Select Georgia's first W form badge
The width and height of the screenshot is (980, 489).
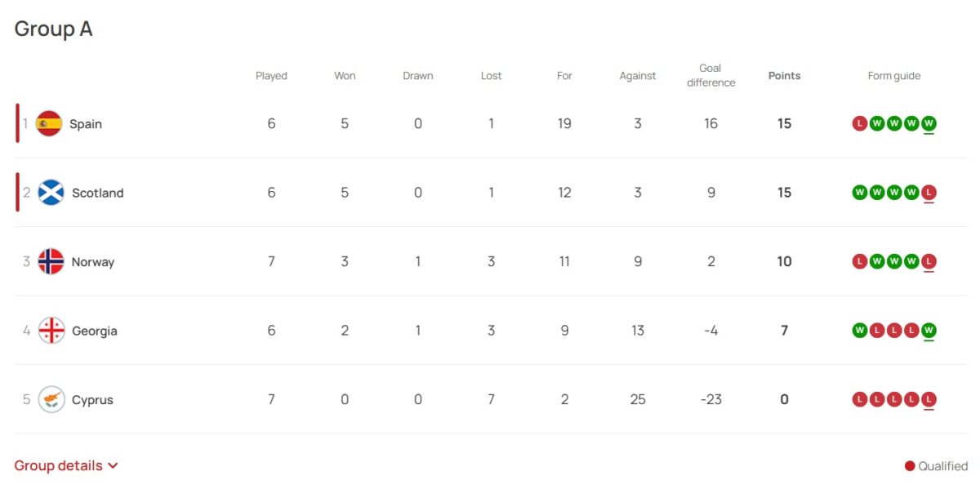coord(859,331)
